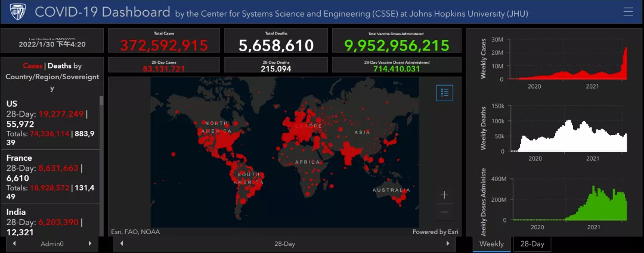Switch charts to the Weekly tab
Image resolution: width=644 pixels, height=253 pixels.
pyautogui.click(x=491, y=244)
